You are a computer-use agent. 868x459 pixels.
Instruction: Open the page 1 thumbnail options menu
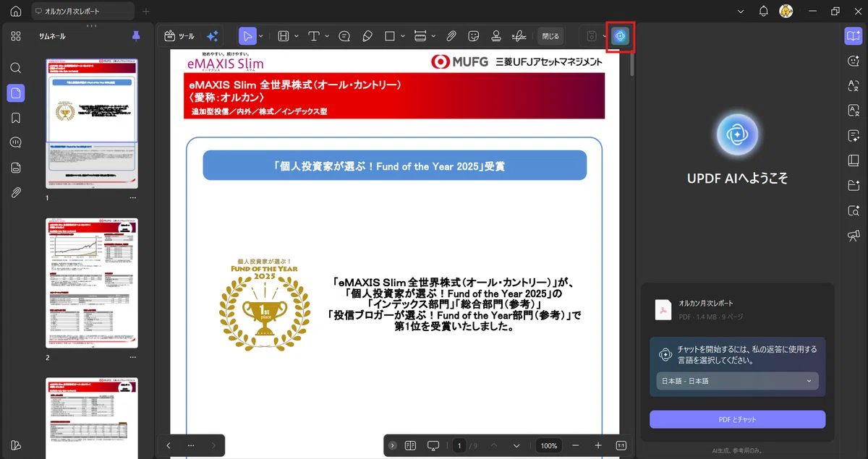132,197
